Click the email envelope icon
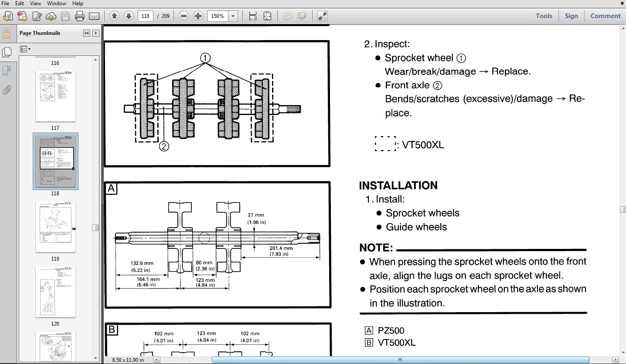Image resolution: width=626 pixels, height=364 pixels. (x=94, y=16)
